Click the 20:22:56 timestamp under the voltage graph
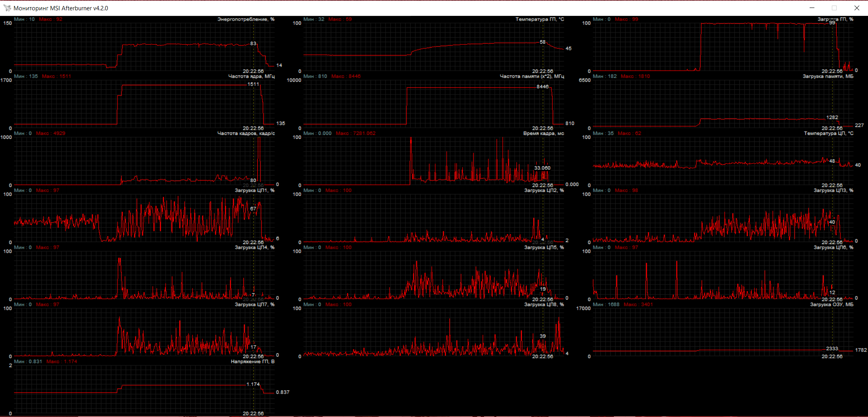The width and height of the screenshot is (868, 417). point(253,413)
